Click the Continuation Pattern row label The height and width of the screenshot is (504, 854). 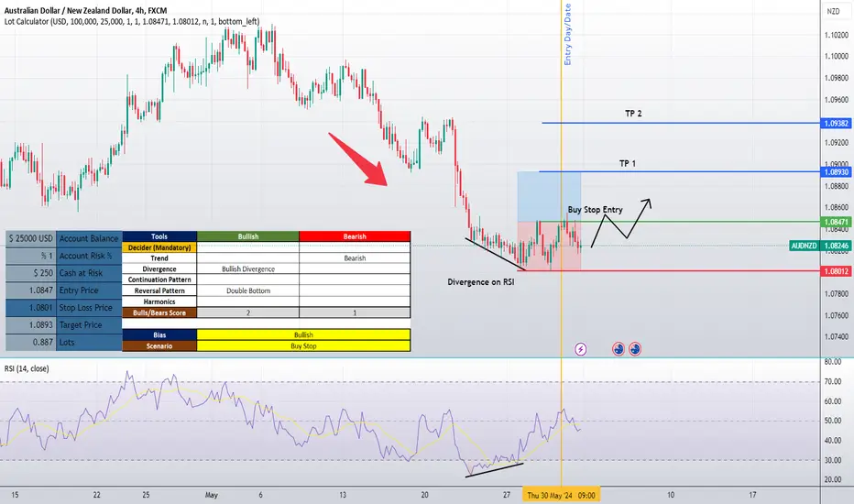pyautogui.click(x=159, y=280)
